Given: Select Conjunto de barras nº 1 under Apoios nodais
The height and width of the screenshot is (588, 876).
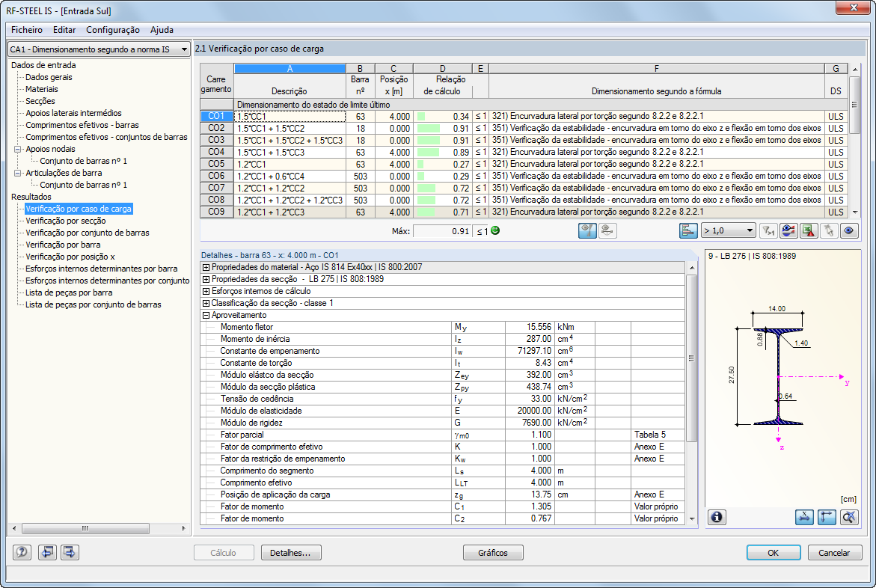Looking at the screenshot, I should tap(83, 161).
